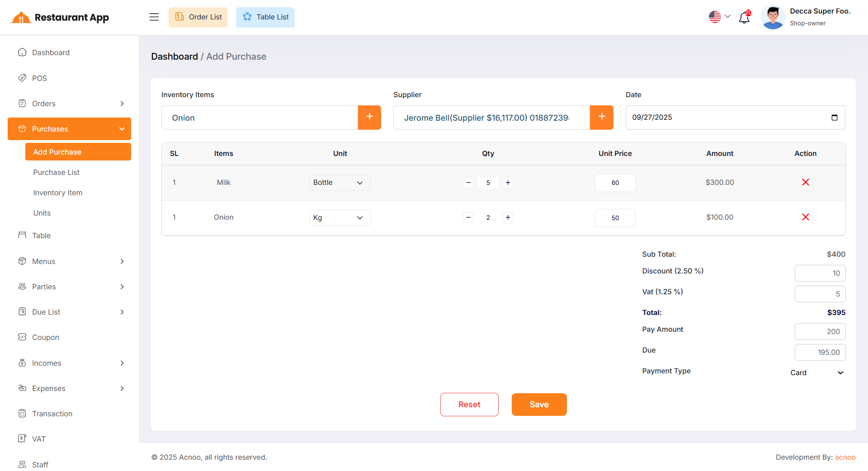868x471 pixels.
Task: Open the Kg unit dropdown for Onion
Action: 340,218
